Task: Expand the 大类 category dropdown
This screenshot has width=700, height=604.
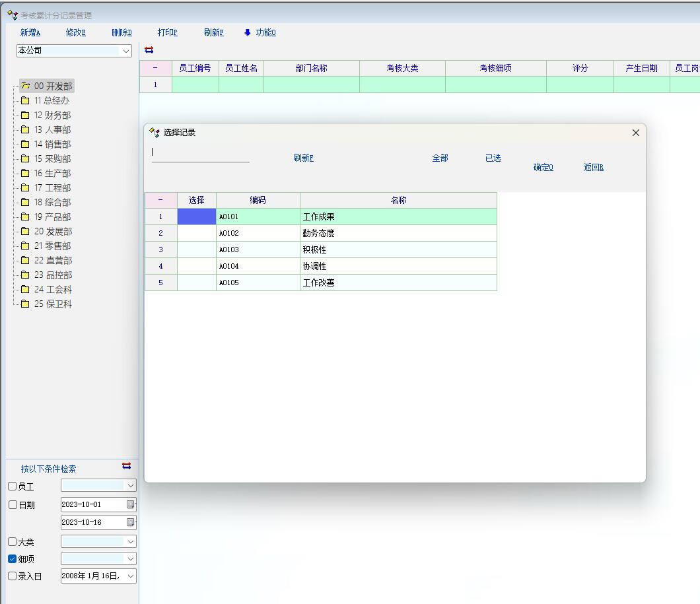Action: coord(131,542)
